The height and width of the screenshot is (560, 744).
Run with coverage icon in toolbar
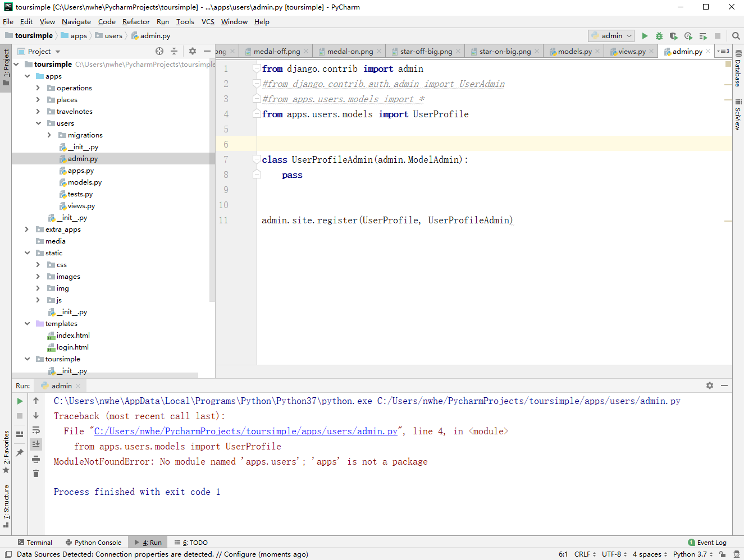tap(674, 35)
